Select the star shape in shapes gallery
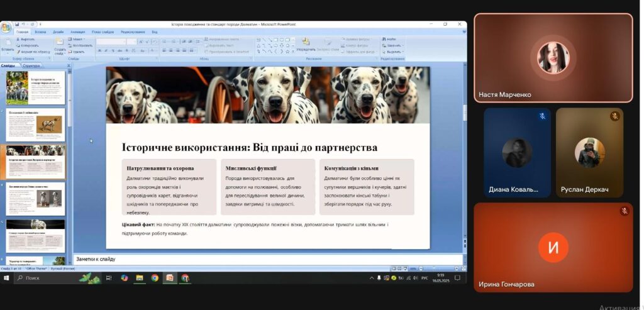Image resolution: width=644 pixels, height=310 pixels. pyautogui.click(x=287, y=52)
